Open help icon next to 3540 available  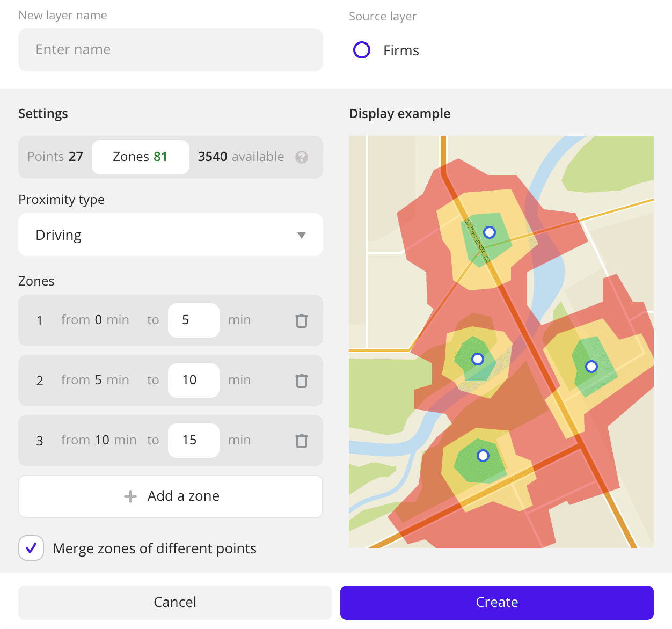click(x=302, y=157)
